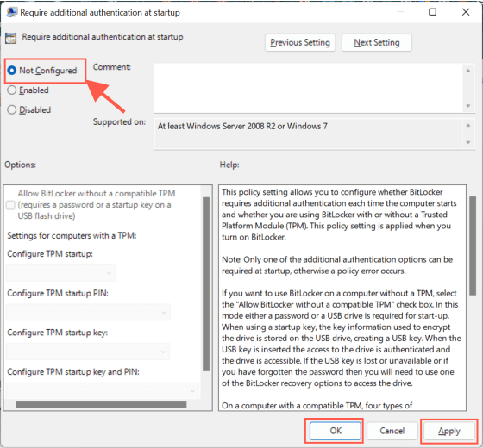483x448 pixels.
Task: Click the Help pane vertical scrollbar
Action: click(473, 246)
